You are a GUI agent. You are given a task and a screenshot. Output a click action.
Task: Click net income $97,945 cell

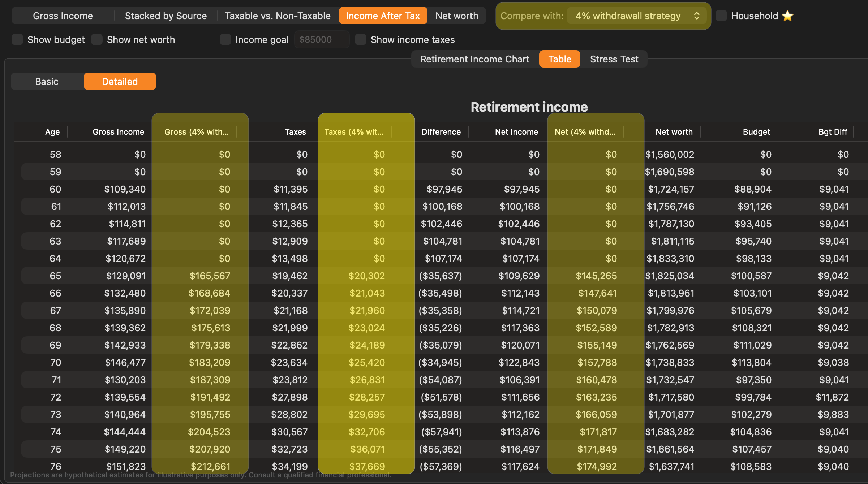(x=521, y=189)
